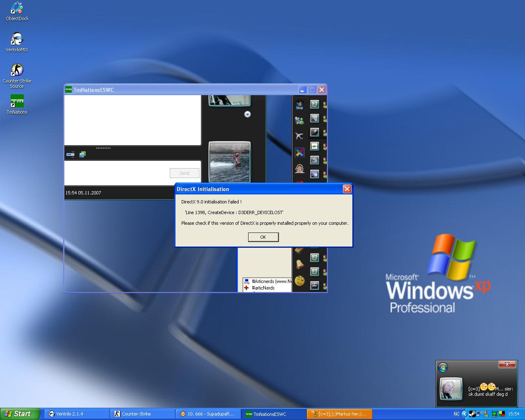This screenshot has width=525, height=420.
Task: Click the Send button in chat window
Action: pyautogui.click(x=185, y=173)
